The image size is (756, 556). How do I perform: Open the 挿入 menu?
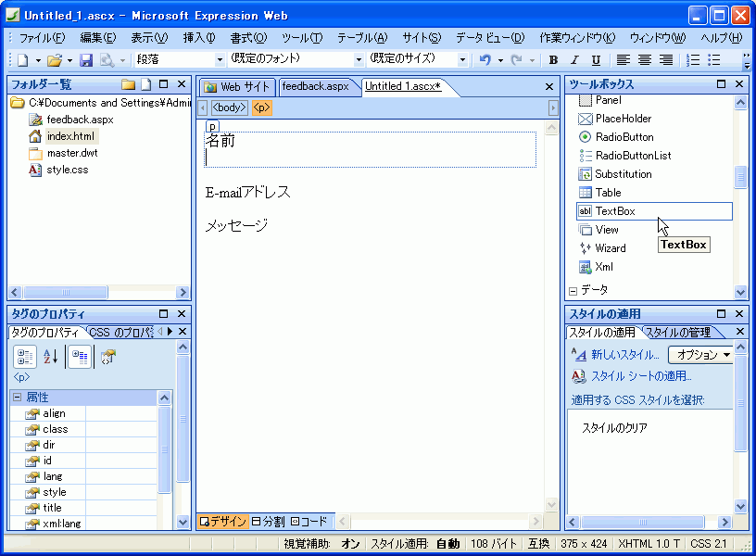click(199, 38)
